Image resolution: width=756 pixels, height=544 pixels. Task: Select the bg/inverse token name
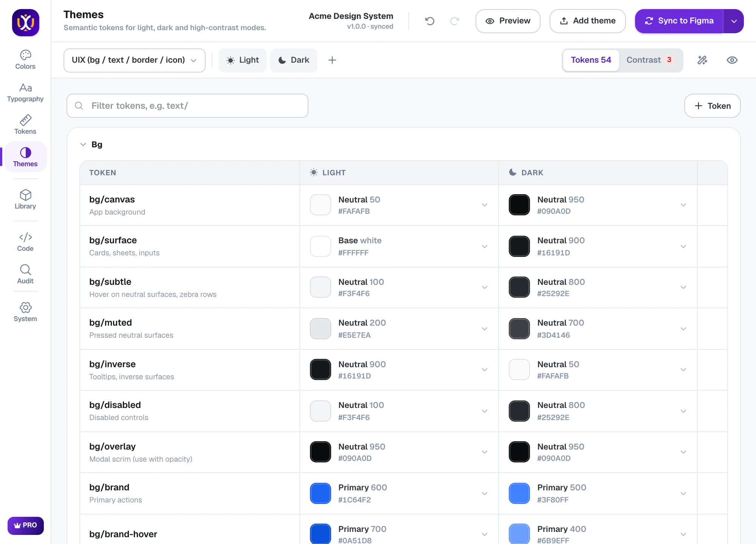[x=112, y=364]
